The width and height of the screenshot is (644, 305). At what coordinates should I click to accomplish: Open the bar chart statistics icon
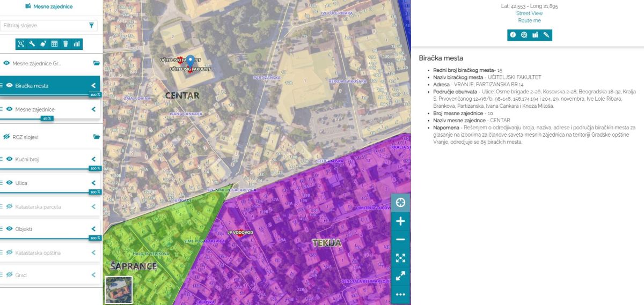tap(77, 44)
